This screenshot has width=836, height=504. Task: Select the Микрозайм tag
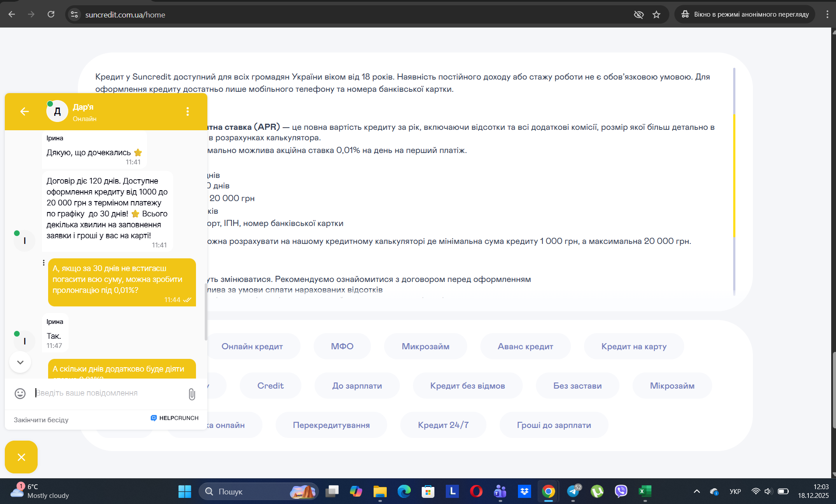tap(426, 346)
